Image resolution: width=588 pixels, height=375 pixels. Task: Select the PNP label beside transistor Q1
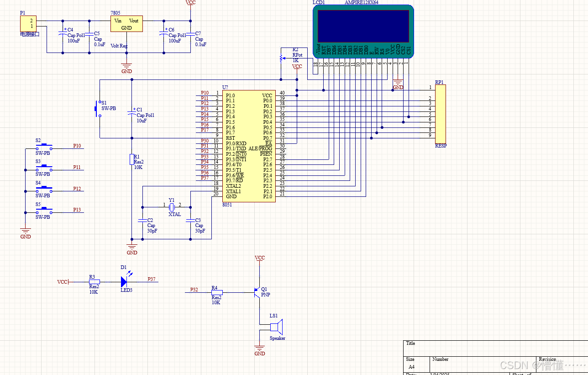click(265, 295)
